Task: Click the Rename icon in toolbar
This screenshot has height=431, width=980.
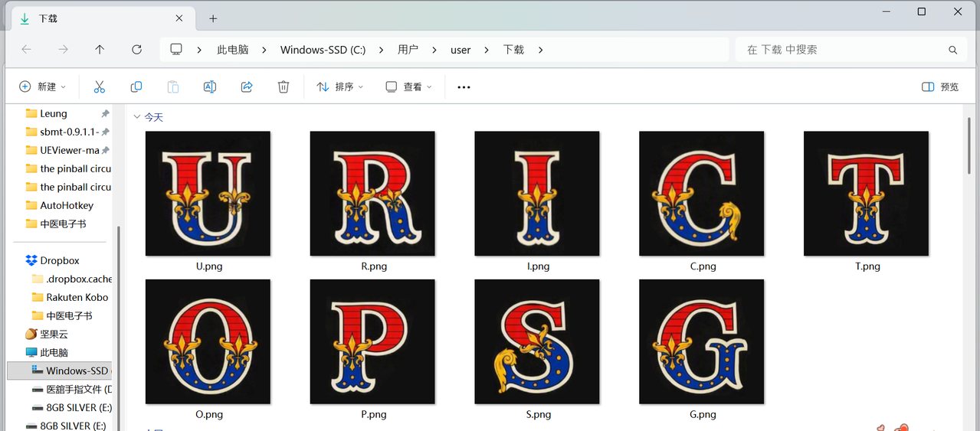Action: (209, 87)
